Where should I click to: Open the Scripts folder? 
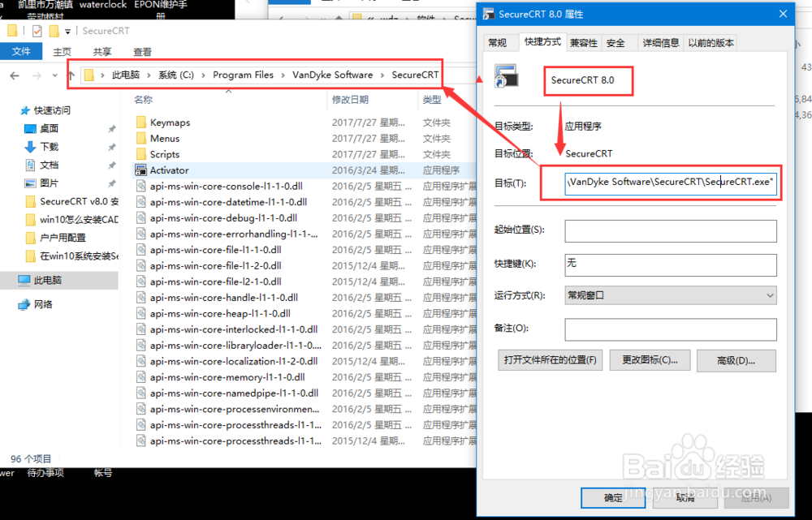(166, 153)
